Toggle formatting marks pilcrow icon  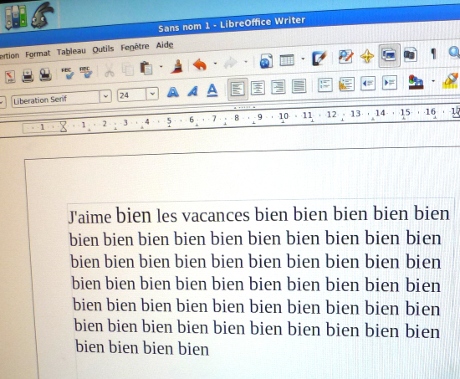tap(433, 53)
